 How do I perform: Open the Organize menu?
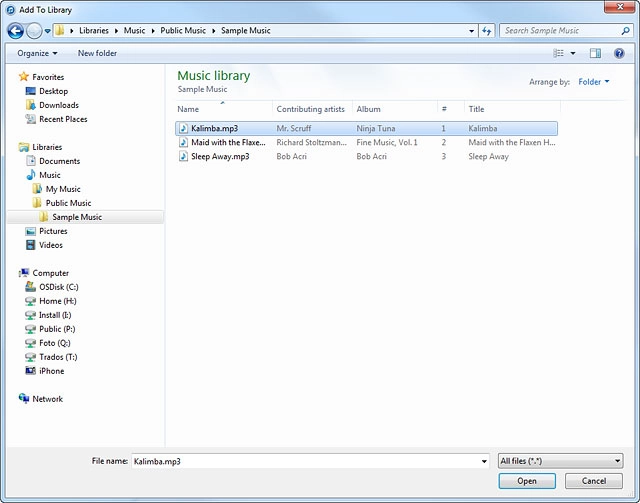[37, 53]
